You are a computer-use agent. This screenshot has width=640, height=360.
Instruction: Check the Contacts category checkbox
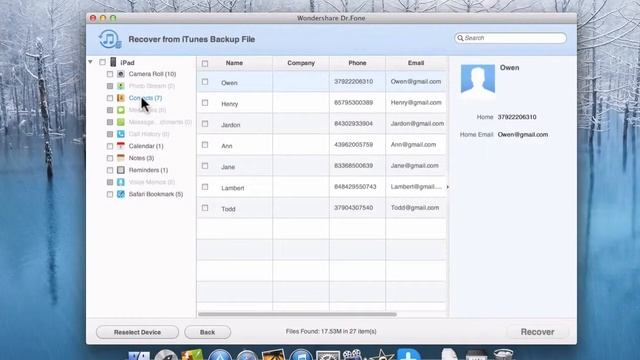click(110, 98)
